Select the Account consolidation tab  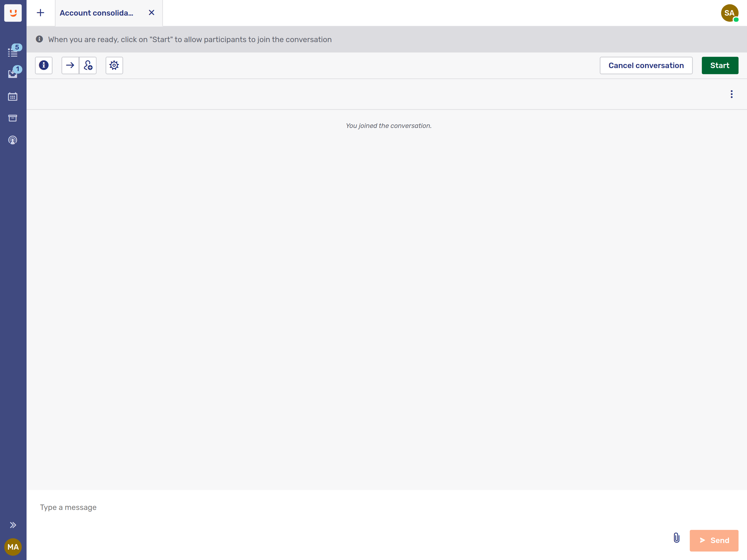coord(97,13)
